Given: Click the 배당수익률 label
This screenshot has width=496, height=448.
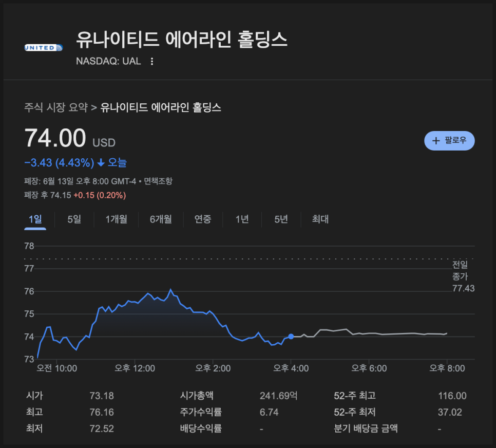Looking at the screenshot, I should pyautogui.click(x=201, y=428).
